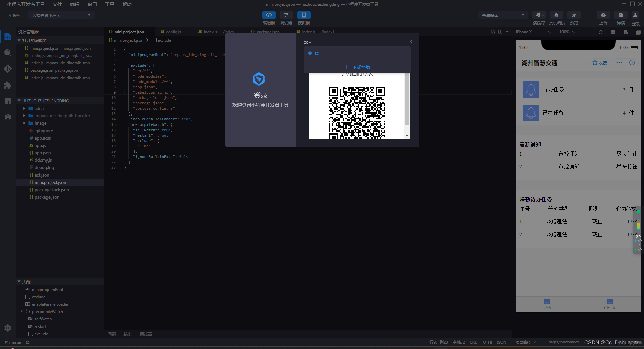Open the extensions puzzle sidebar icon
Image resolution: width=644 pixels, height=349 pixels.
(x=8, y=85)
